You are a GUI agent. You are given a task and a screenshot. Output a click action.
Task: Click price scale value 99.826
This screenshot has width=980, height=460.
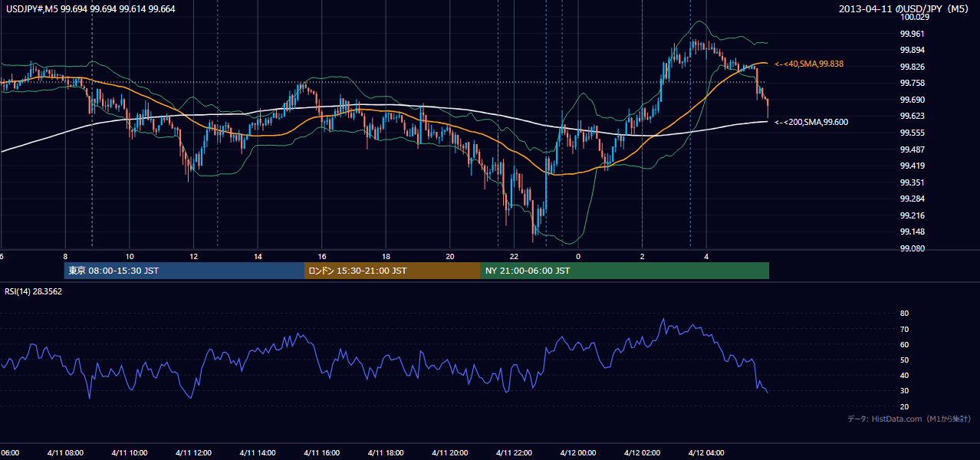click(x=912, y=67)
